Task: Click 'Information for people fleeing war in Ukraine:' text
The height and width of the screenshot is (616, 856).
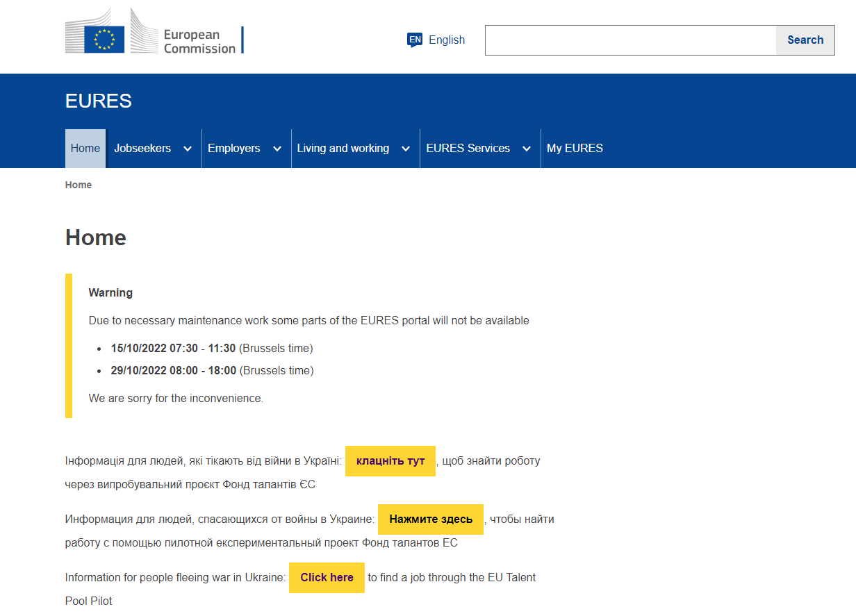Action: pyautogui.click(x=175, y=578)
